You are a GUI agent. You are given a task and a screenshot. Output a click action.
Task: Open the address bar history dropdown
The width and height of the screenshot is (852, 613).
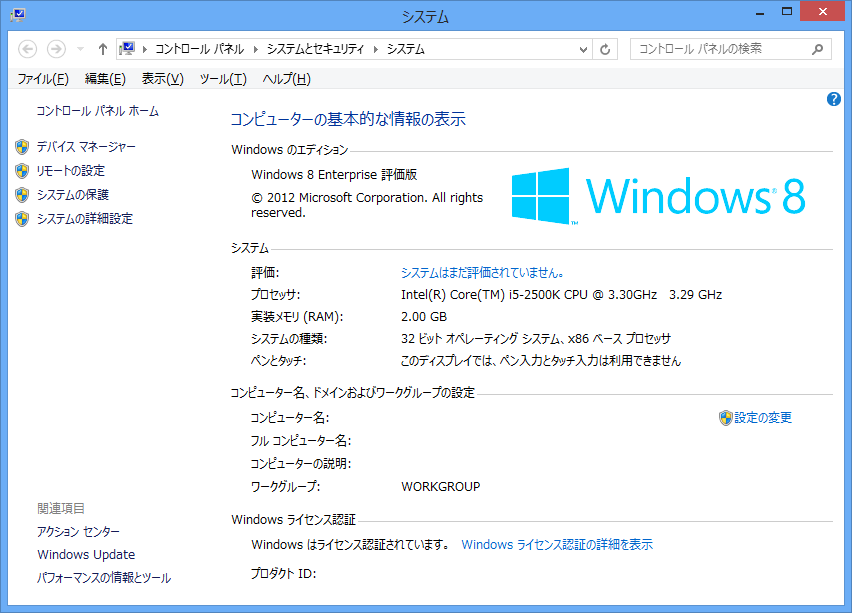(x=583, y=49)
